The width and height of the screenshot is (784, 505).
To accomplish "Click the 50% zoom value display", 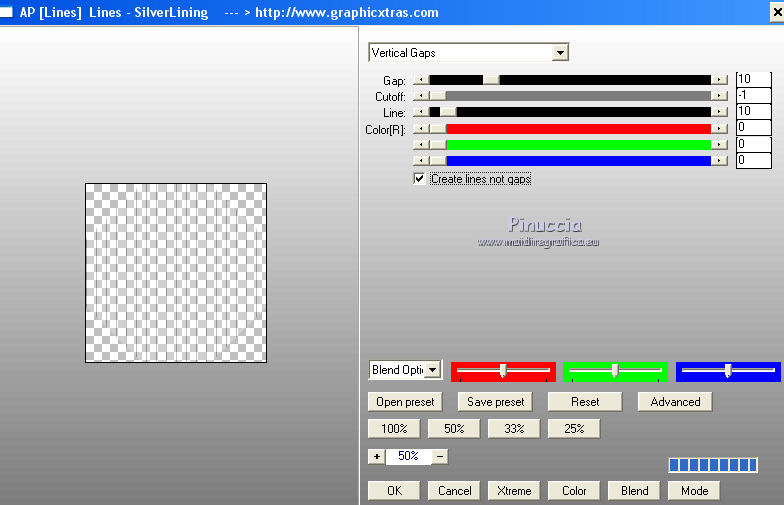I will pyautogui.click(x=408, y=456).
